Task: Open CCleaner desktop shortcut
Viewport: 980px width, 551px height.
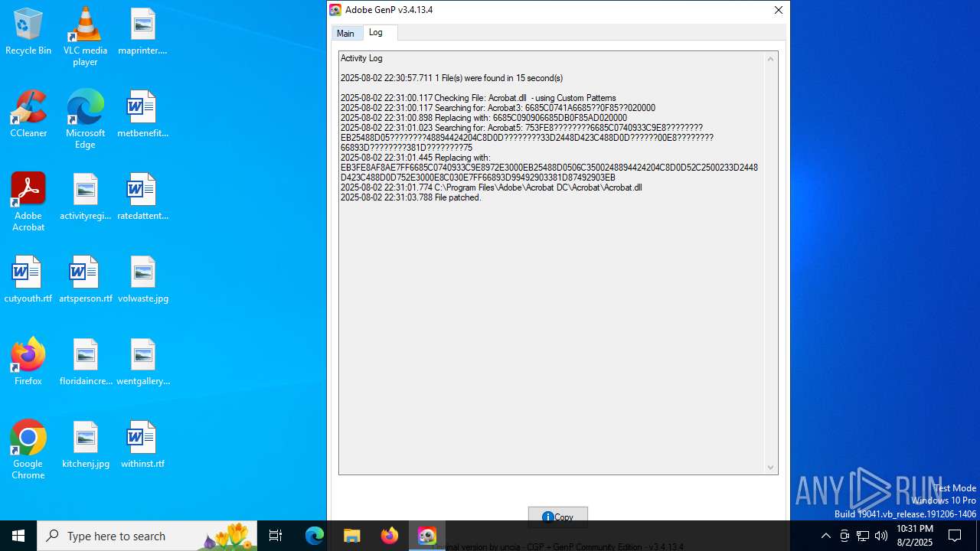Action: (x=28, y=114)
